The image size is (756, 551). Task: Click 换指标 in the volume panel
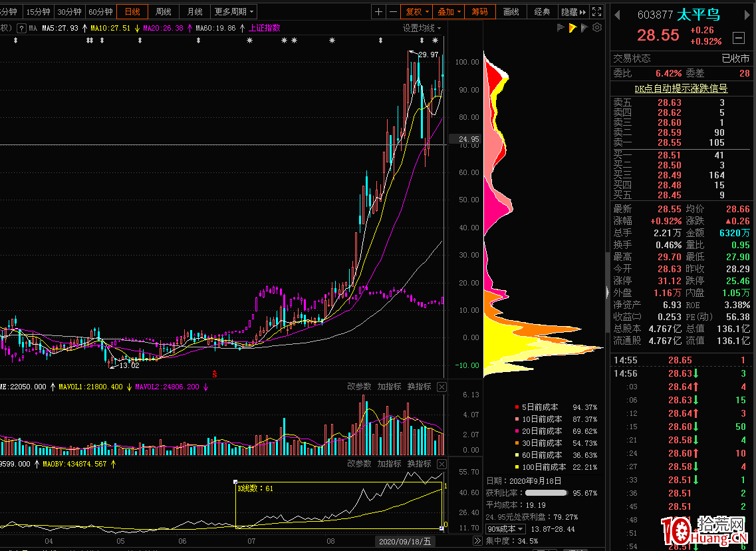pos(419,387)
